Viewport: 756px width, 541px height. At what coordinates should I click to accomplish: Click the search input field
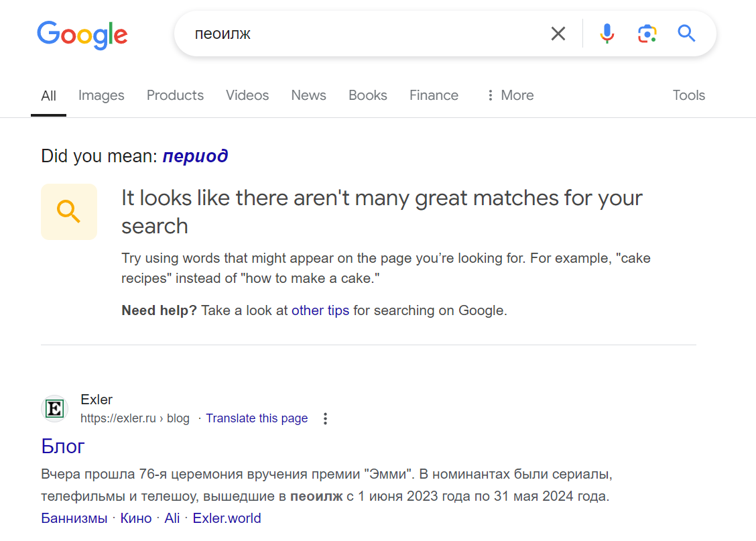(x=362, y=34)
